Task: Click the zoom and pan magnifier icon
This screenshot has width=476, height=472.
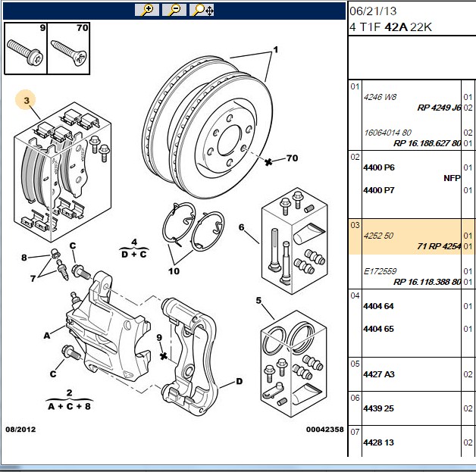Action: (x=202, y=10)
